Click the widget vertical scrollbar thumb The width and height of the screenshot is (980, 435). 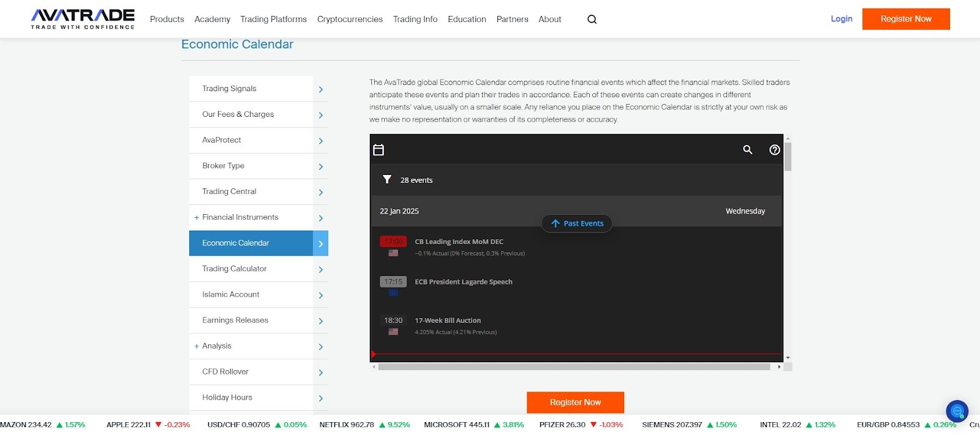(x=788, y=157)
